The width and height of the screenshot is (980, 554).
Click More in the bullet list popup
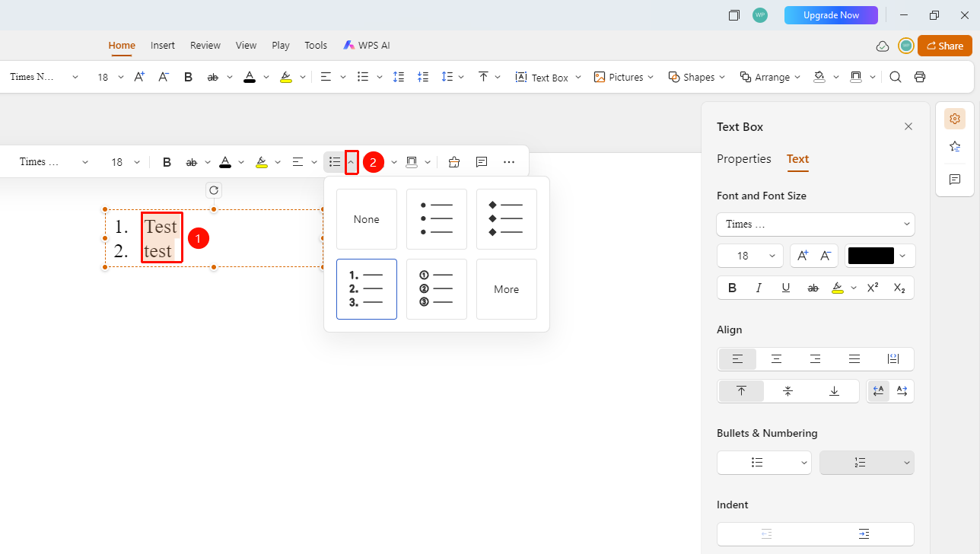(x=507, y=289)
